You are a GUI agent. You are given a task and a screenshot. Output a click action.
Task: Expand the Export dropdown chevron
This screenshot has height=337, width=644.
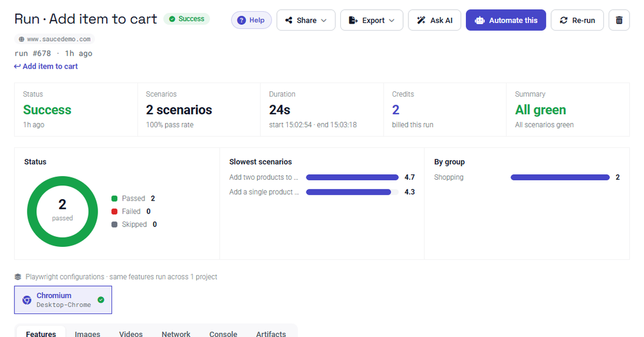tap(391, 20)
